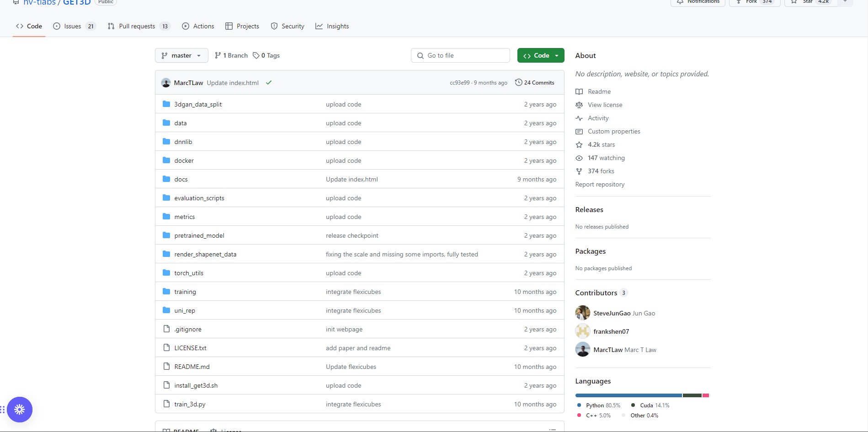Open the README.md file name
The height and width of the screenshot is (432, 868).
pos(192,367)
